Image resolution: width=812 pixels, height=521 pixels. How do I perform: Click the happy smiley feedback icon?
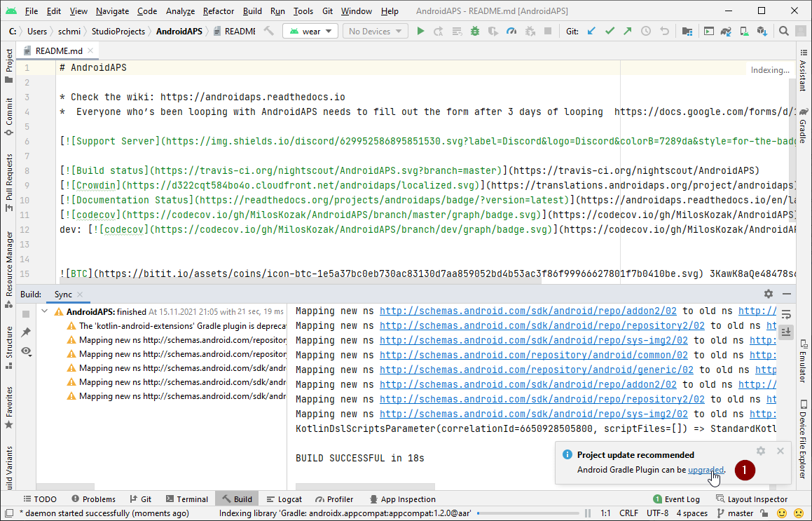point(782,513)
